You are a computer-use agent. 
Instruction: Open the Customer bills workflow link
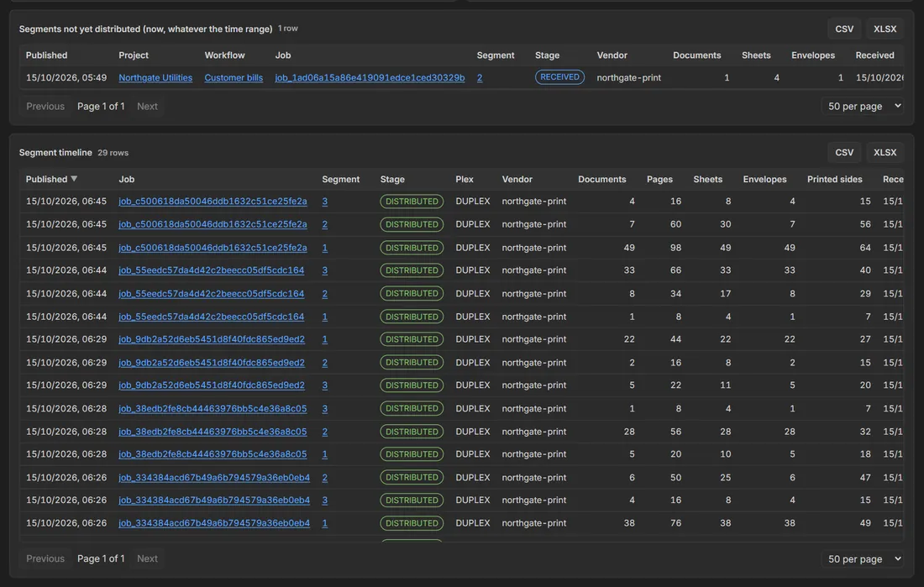[x=234, y=78]
